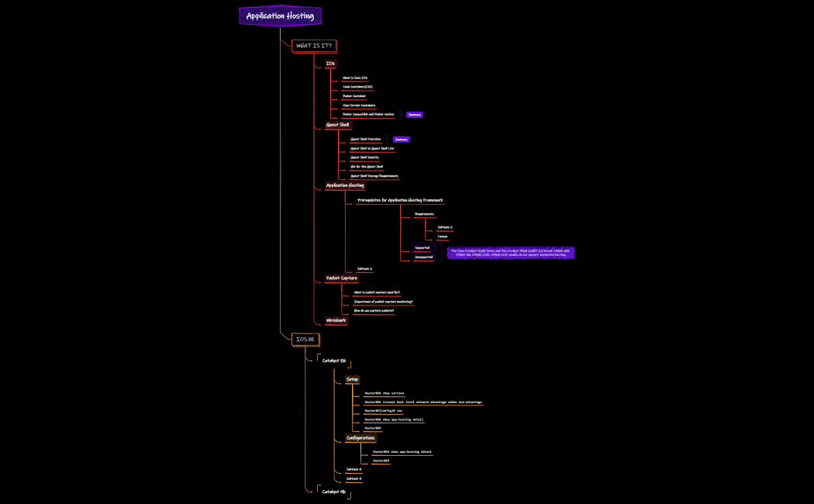Click Guest Shell Storage Requirements topic

point(374,176)
